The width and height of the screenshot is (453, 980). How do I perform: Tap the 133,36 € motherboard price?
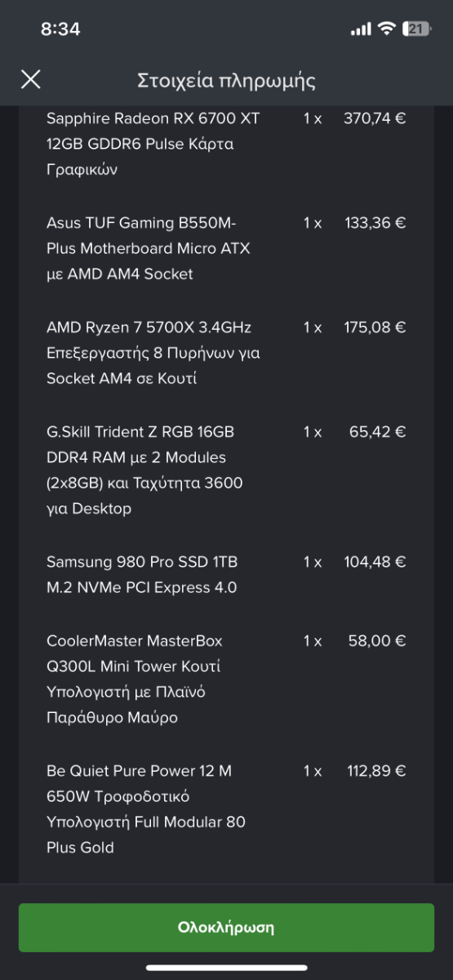pyautogui.click(x=375, y=223)
